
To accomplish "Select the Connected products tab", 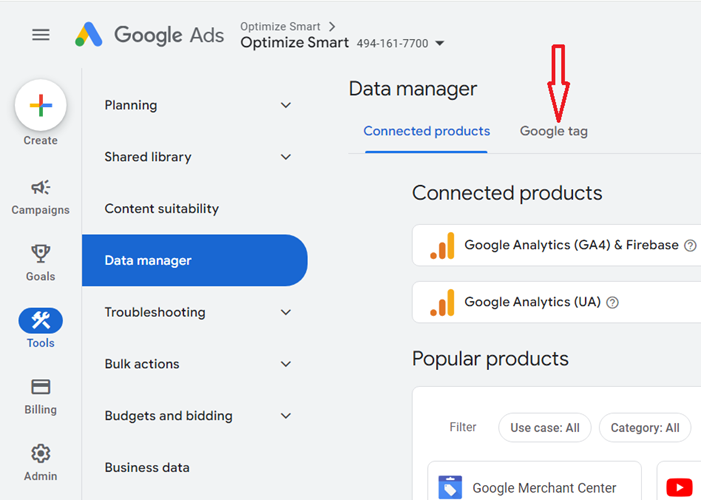I will 427,131.
